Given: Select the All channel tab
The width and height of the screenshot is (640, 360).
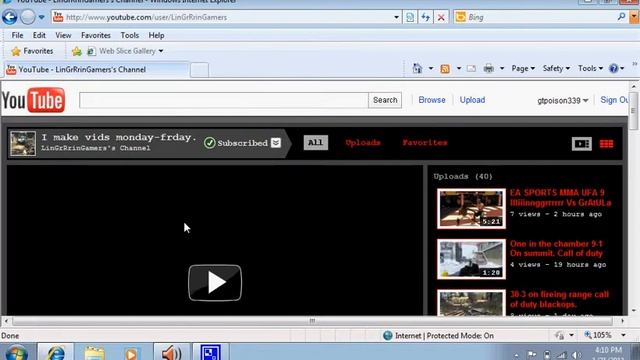Looking at the screenshot, I should point(316,142).
